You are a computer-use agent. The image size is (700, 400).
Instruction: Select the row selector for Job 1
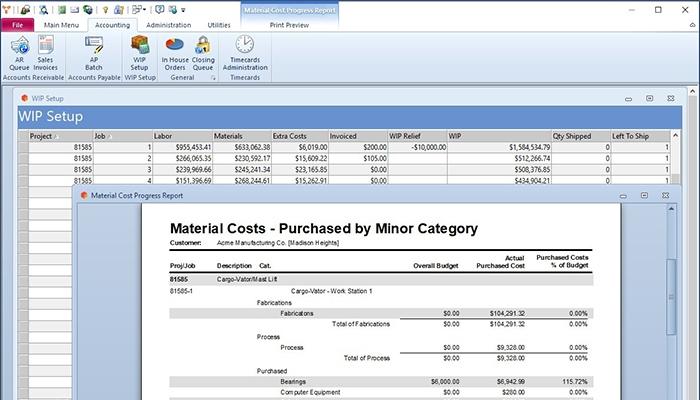click(23, 147)
